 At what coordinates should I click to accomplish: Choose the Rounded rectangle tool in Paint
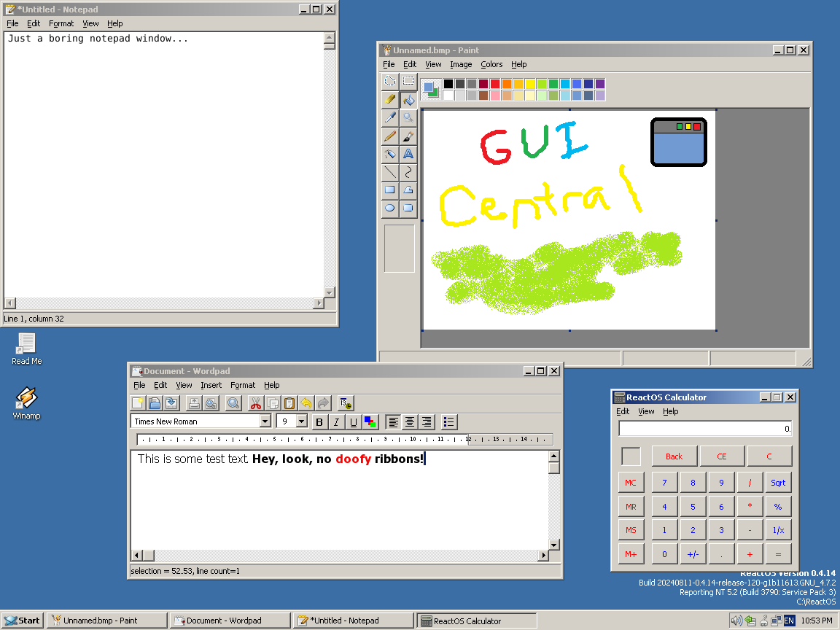(x=408, y=209)
